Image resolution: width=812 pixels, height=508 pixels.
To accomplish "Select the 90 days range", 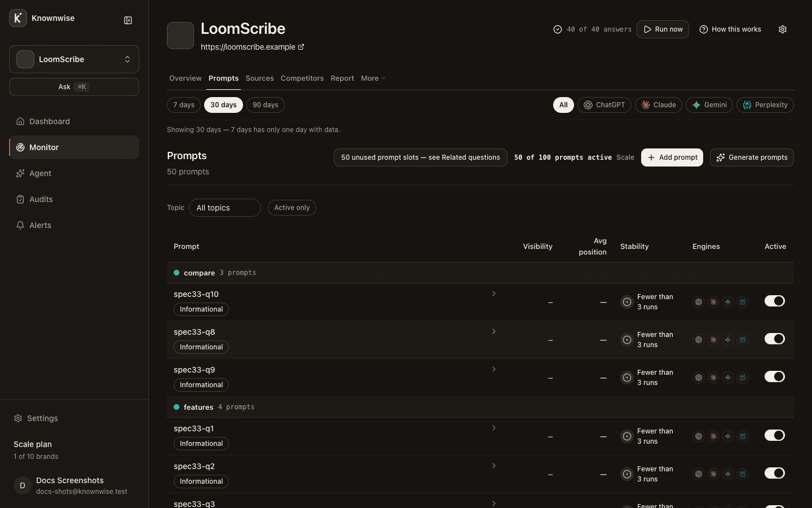I will tap(266, 105).
